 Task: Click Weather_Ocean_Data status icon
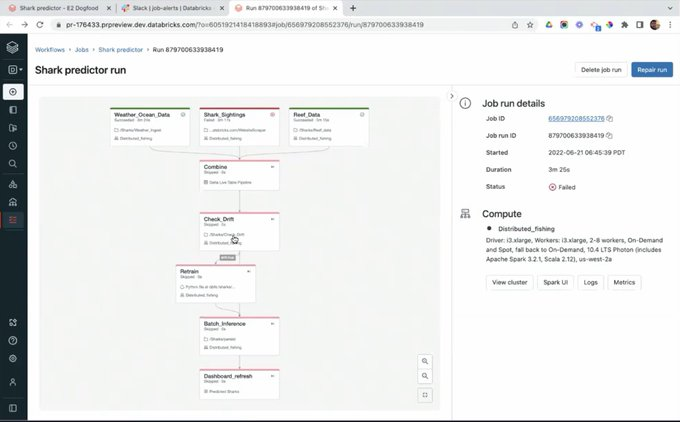(x=183, y=114)
